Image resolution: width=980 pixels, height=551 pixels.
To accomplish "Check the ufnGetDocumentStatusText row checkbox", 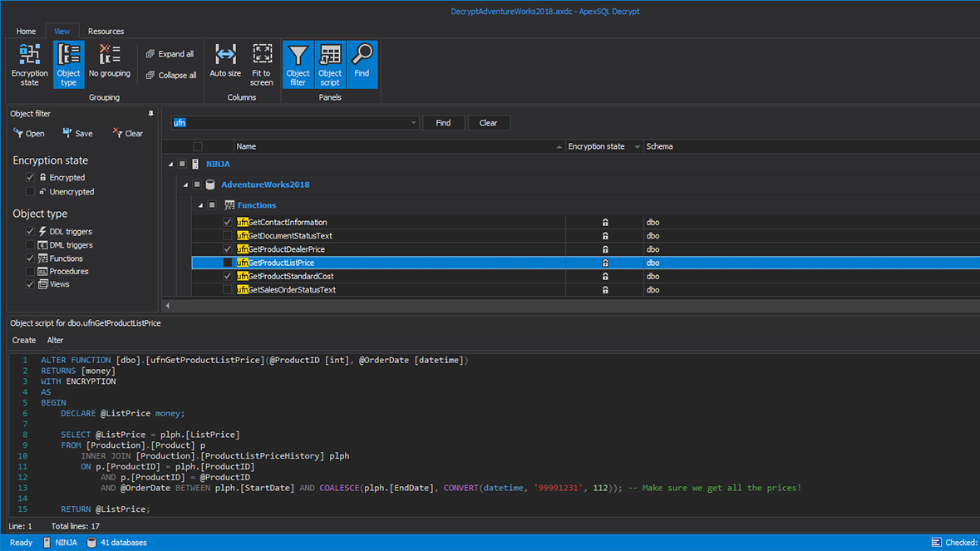I will pyautogui.click(x=228, y=236).
